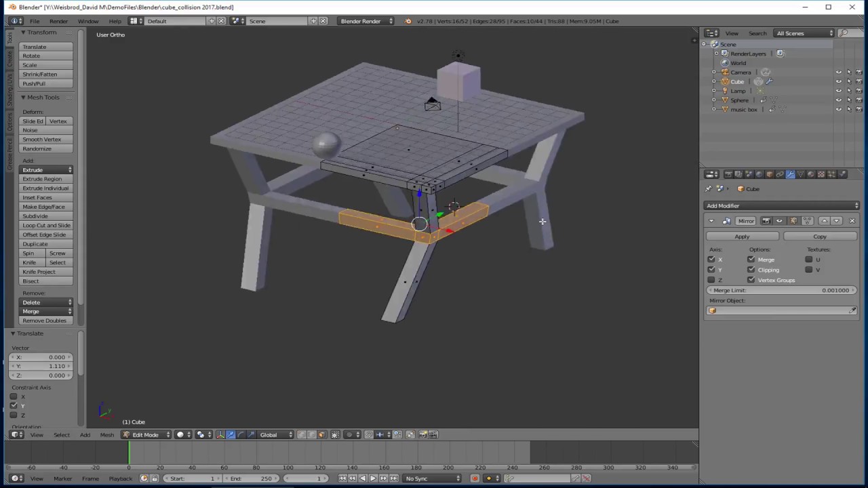Viewport: 868px width, 488px height.
Task: Uncheck the Mirror Merge option
Action: click(x=751, y=260)
